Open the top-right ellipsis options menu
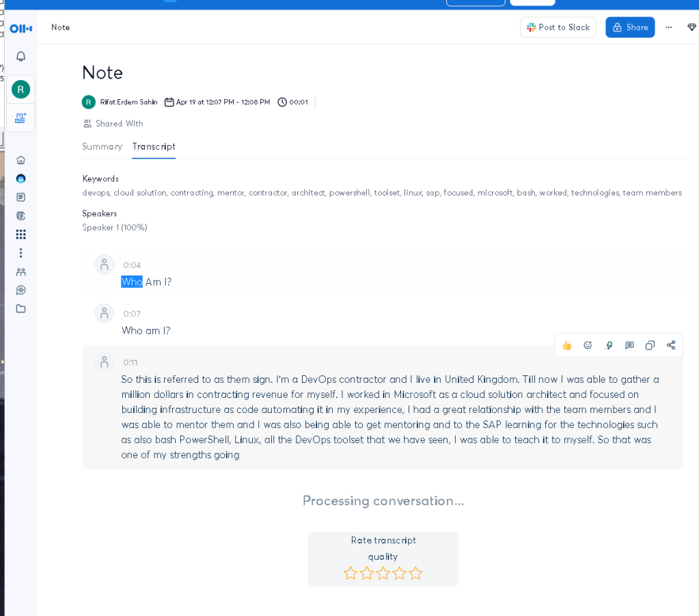Image resolution: width=699 pixels, height=616 pixels. click(669, 27)
